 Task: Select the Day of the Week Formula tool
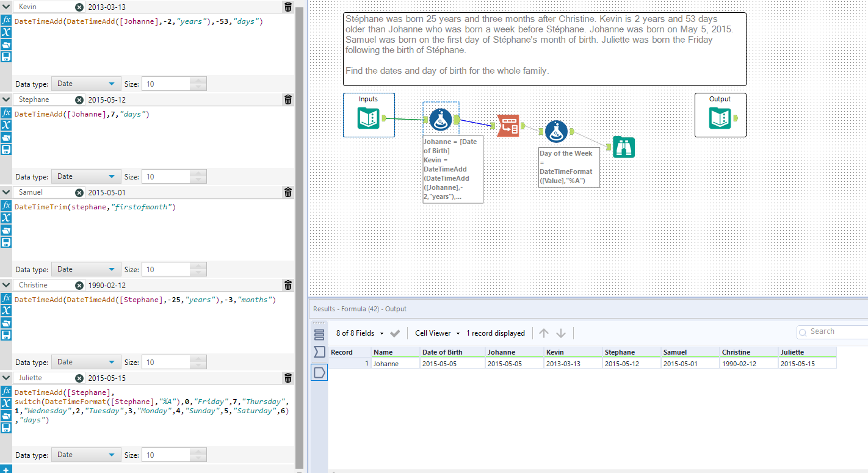pyautogui.click(x=556, y=130)
